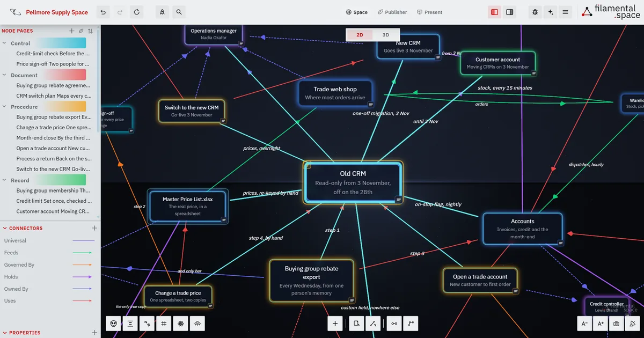
Task: Expand the Properties section
Action: tap(5, 333)
